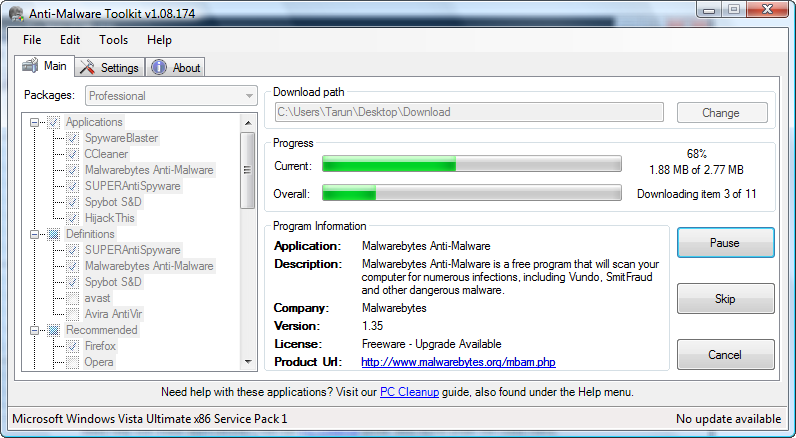
Task: Click the Change download path button
Action: tap(722, 113)
